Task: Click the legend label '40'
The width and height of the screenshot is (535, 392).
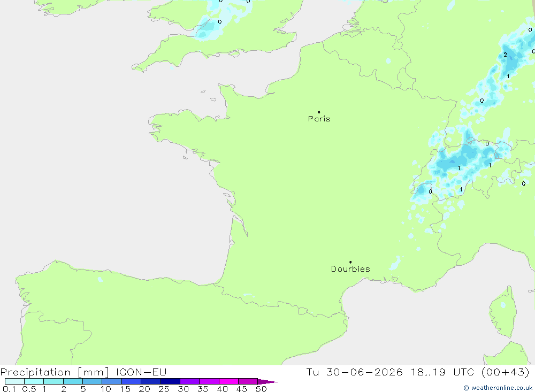Action: (x=222, y=389)
